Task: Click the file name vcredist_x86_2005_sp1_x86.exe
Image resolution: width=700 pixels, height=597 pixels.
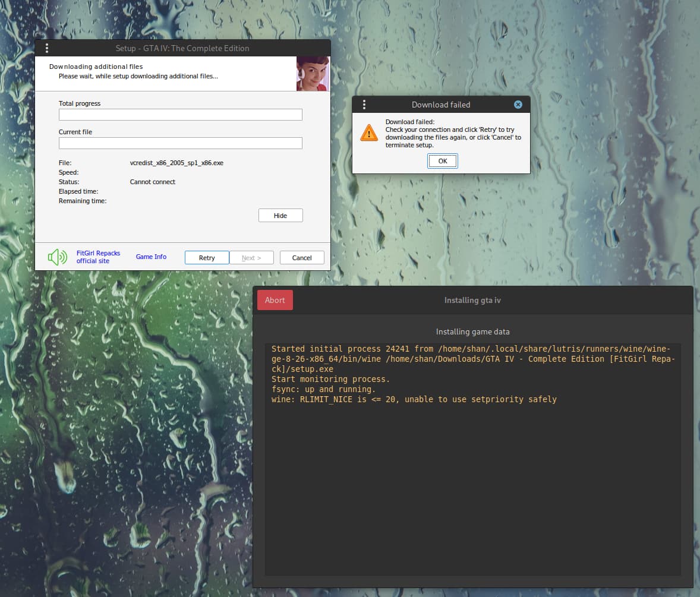Action: click(x=177, y=163)
